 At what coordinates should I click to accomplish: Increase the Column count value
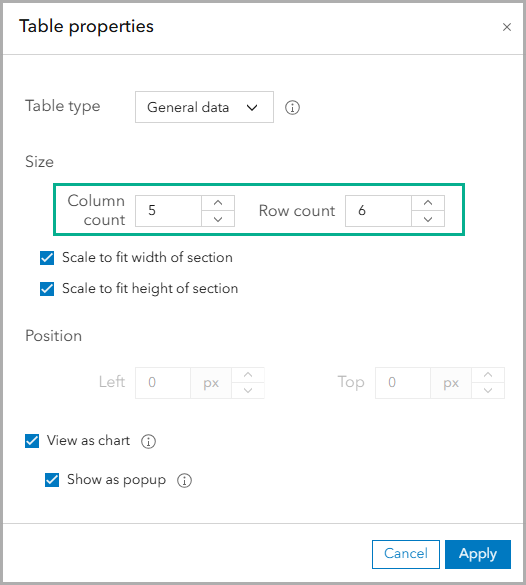[x=218, y=203]
